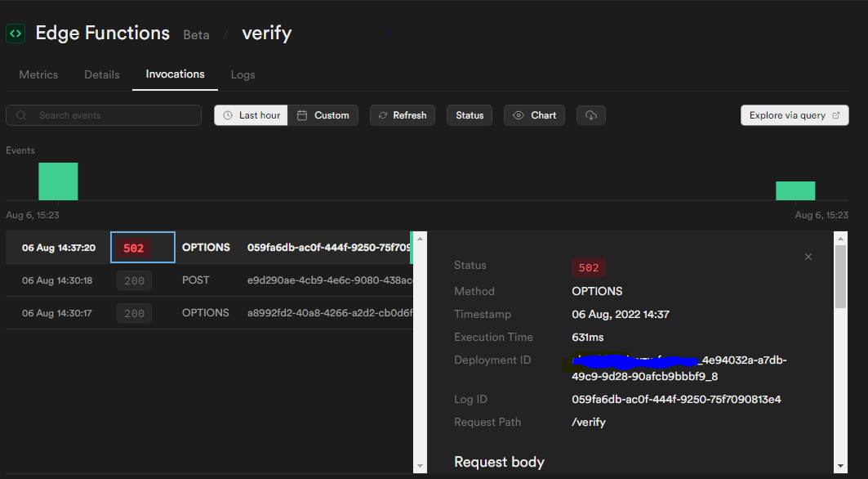The width and height of the screenshot is (868, 479).
Task: Close the invocation details panel
Action: [808, 257]
